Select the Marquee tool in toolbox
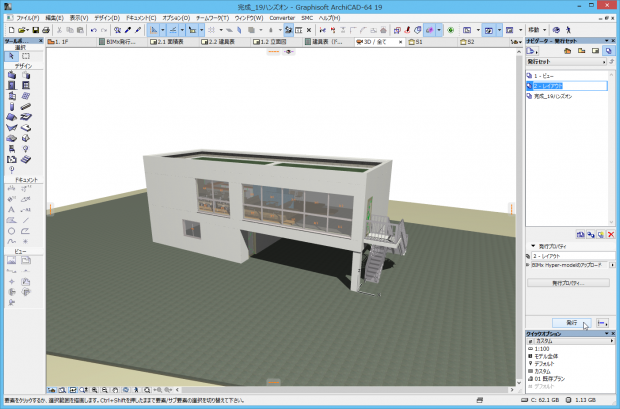The width and height of the screenshot is (620, 409). point(26,56)
